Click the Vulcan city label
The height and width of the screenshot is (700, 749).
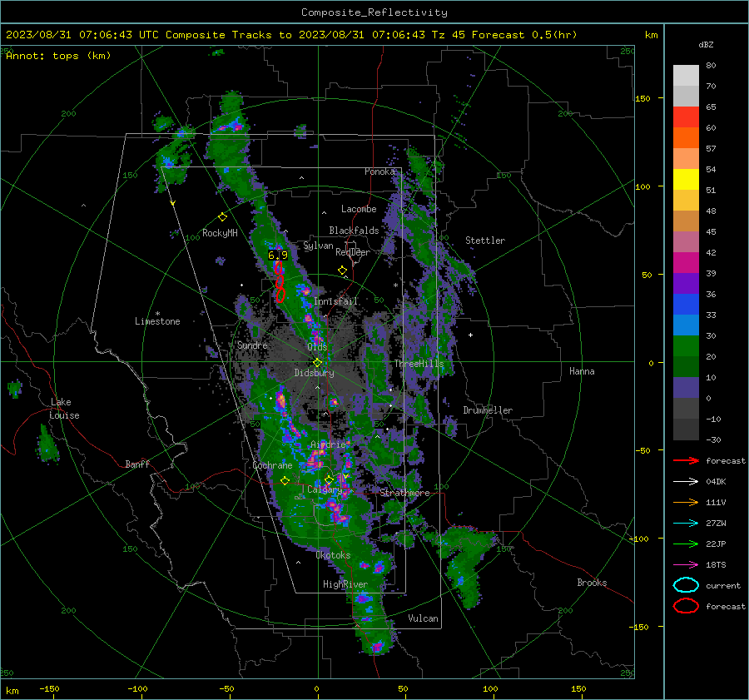click(x=423, y=618)
